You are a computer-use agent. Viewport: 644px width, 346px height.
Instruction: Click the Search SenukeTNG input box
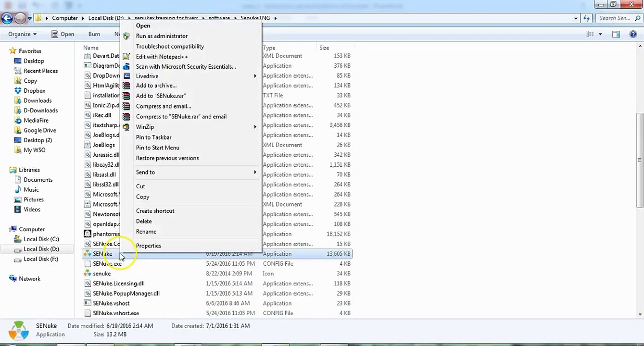(x=619, y=18)
